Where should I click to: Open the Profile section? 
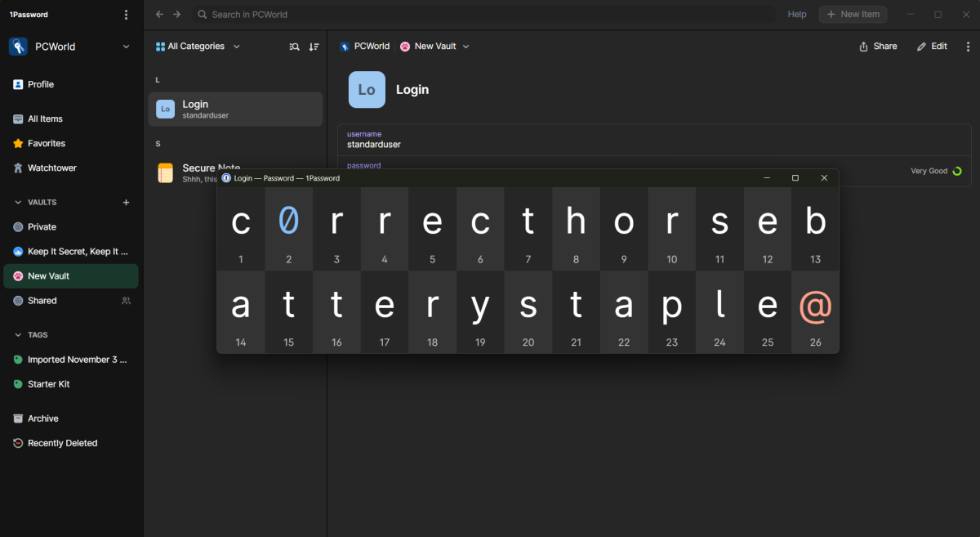click(x=42, y=84)
